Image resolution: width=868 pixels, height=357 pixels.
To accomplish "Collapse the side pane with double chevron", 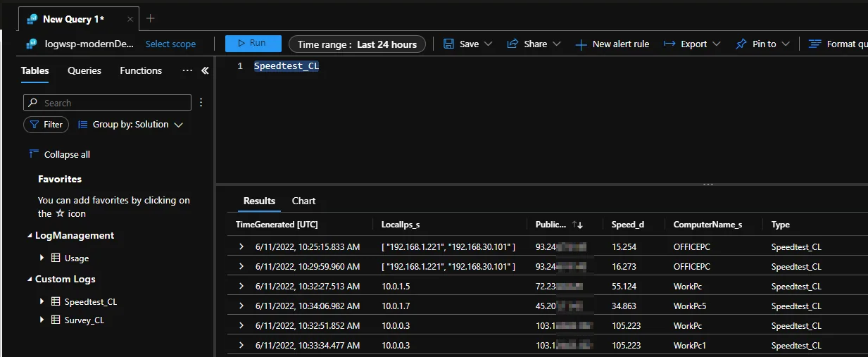I will click(x=205, y=70).
